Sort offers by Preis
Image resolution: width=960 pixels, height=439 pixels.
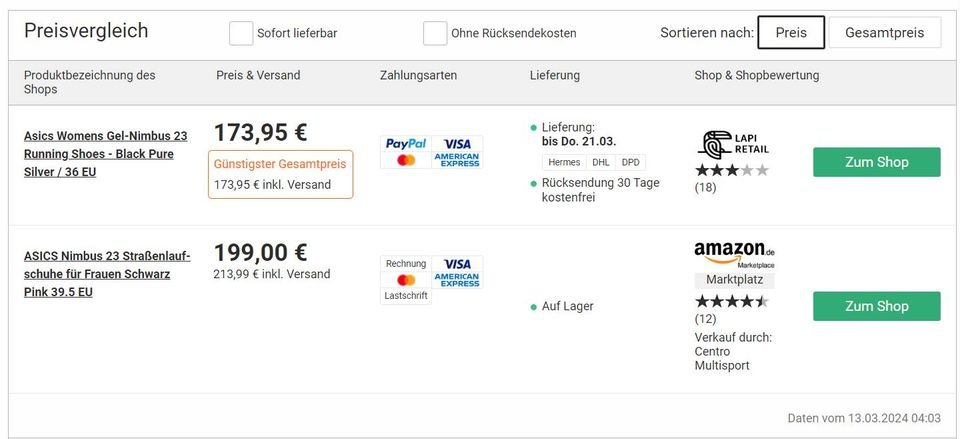[x=790, y=32]
